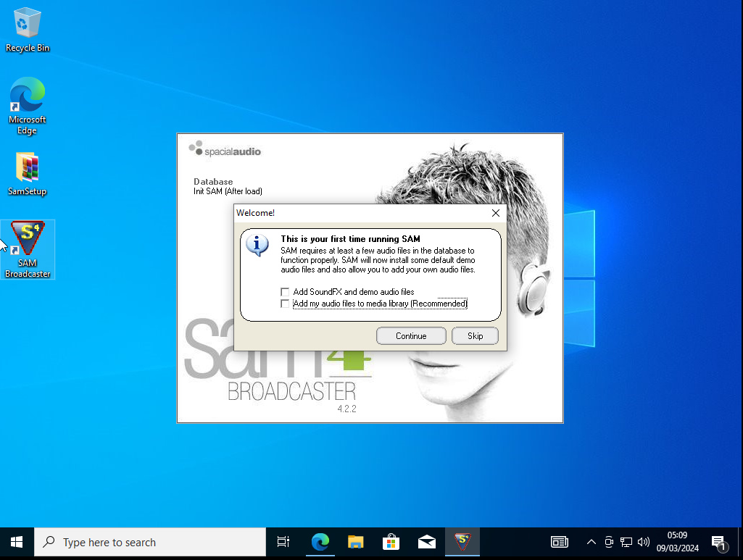Open the notification center
Screen dimensions: 743x560
coord(719,542)
